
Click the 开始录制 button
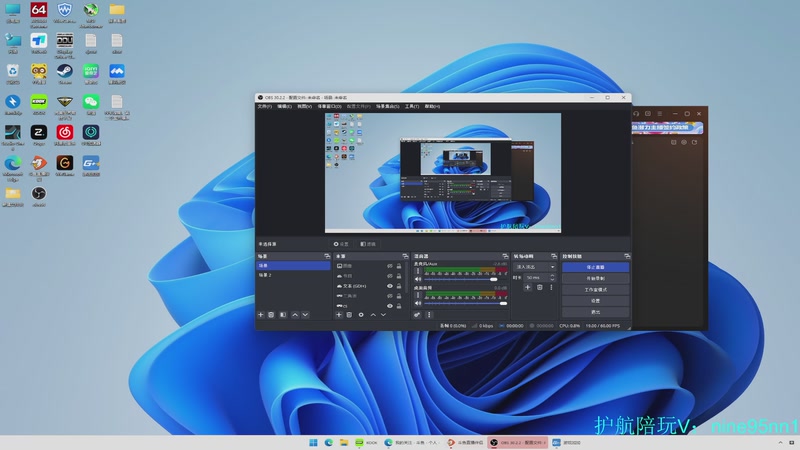[x=595, y=278]
